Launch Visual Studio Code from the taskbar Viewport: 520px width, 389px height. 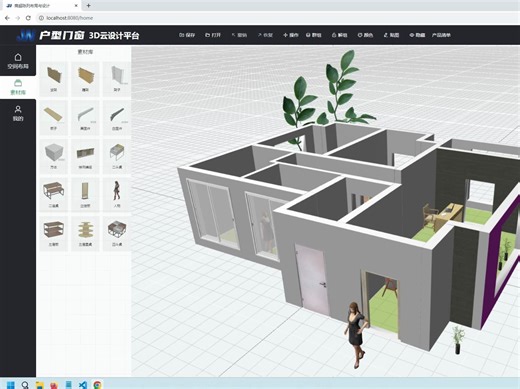coord(83,385)
